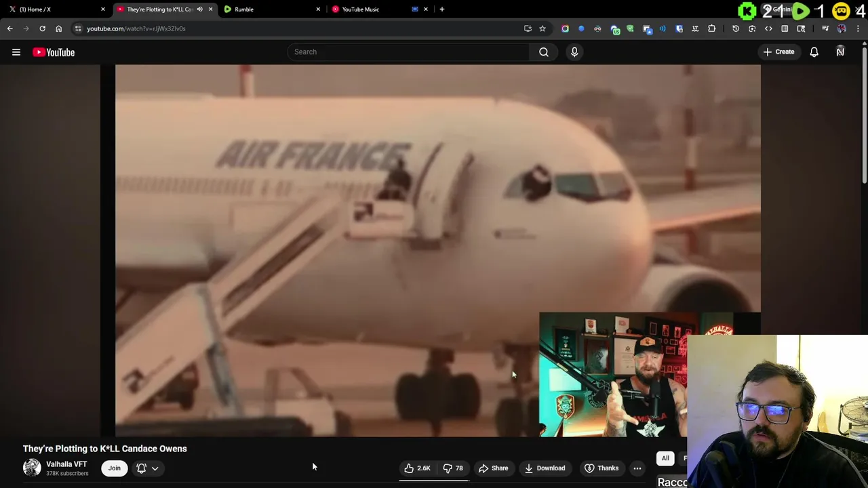The height and width of the screenshot is (488, 868).
Task: Open the Chrome three-dot menu
Action: (858, 28)
